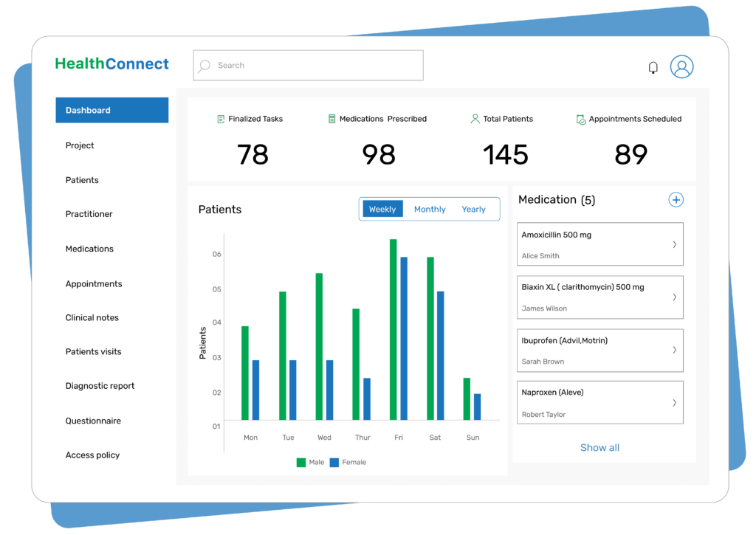Select the Weekly chart toggle
Viewport: 756px width, 535px height.
382,209
